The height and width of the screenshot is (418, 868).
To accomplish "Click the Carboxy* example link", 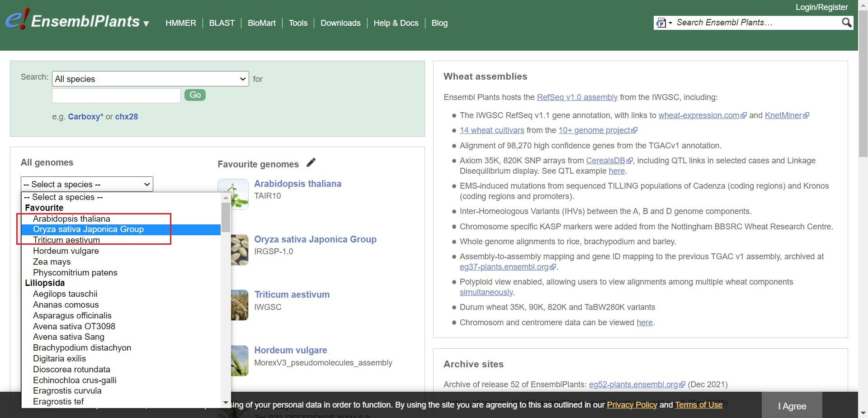I will pyautogui.click(x=85, y=117).
